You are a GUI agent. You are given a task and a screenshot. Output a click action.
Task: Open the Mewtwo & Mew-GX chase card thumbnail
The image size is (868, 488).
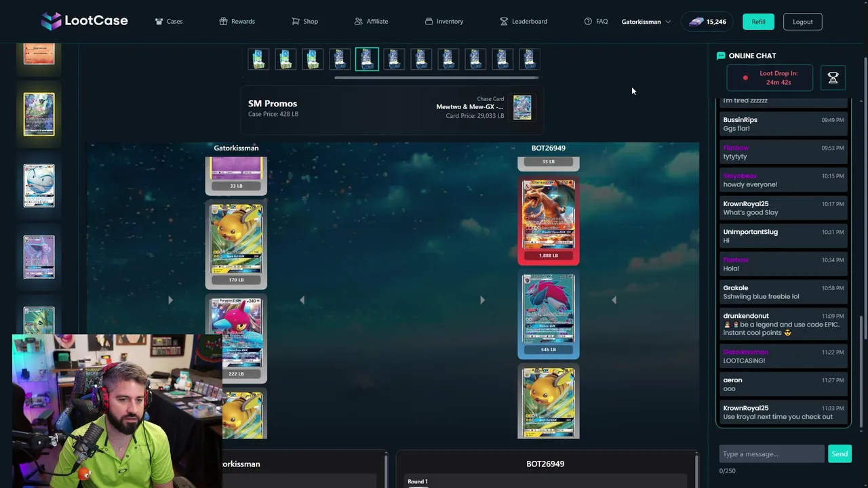click(522, 107)
